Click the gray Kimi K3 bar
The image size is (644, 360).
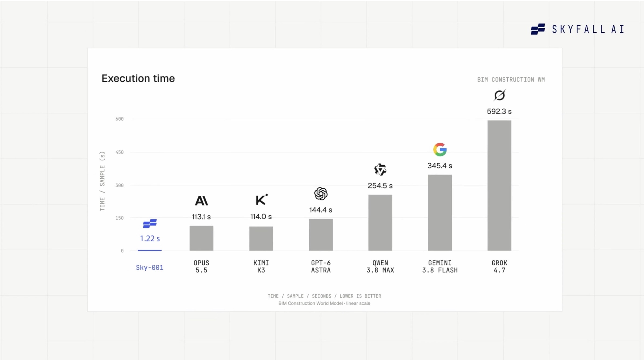point(261,238)
